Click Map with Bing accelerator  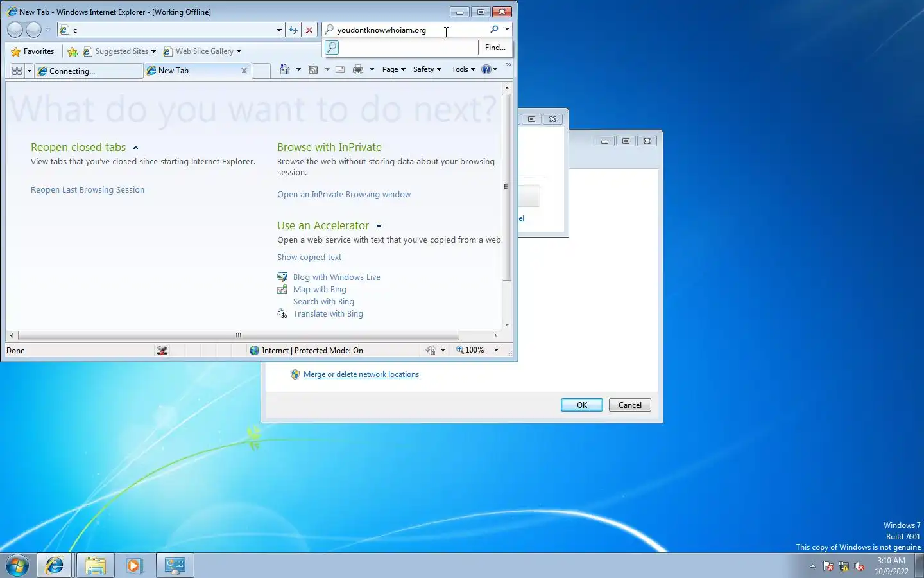(x=319, y=290)
